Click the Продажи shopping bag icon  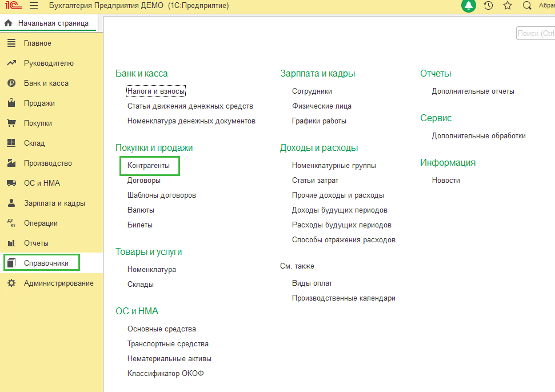tap(11, 103)
